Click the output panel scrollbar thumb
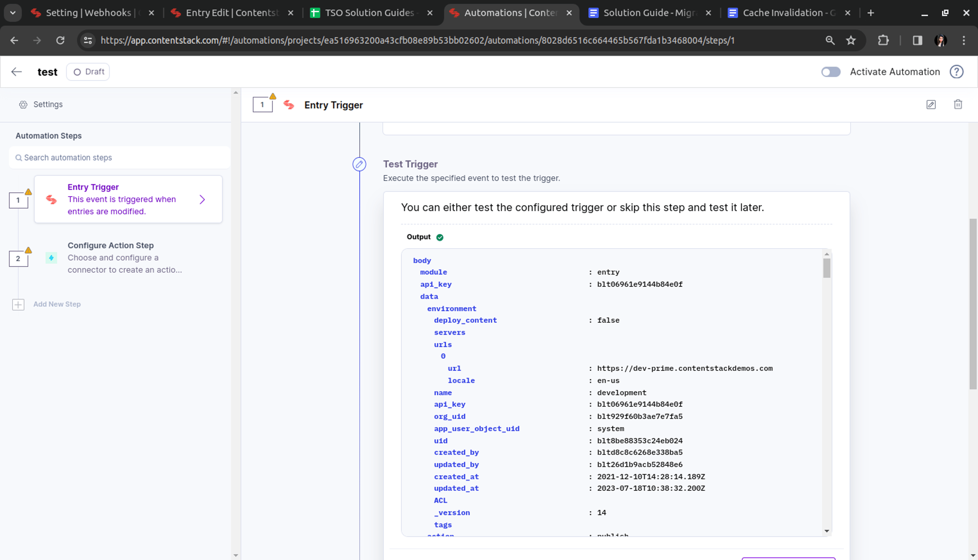 click(x=826, y=268)
